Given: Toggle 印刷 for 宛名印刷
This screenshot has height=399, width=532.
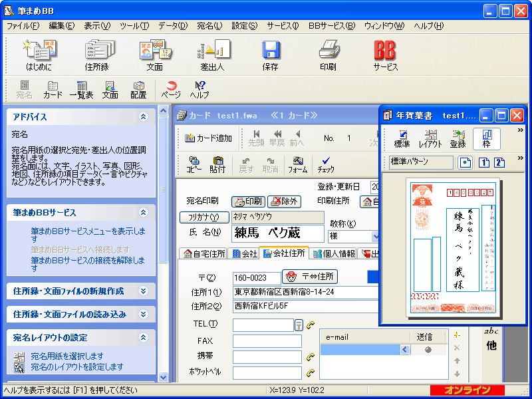Looking at the screenshot, I should tap(249, 201).
